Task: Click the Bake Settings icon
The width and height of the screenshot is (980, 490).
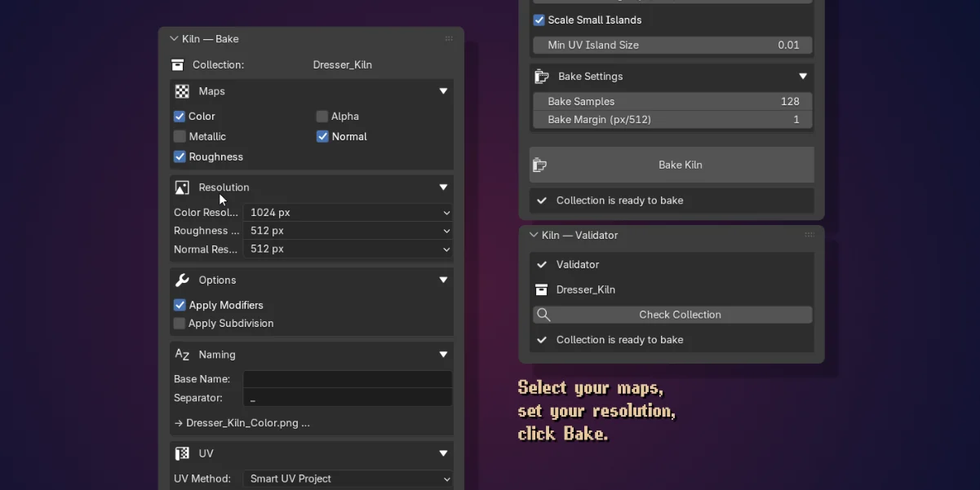Action: [x=542, y=77]
